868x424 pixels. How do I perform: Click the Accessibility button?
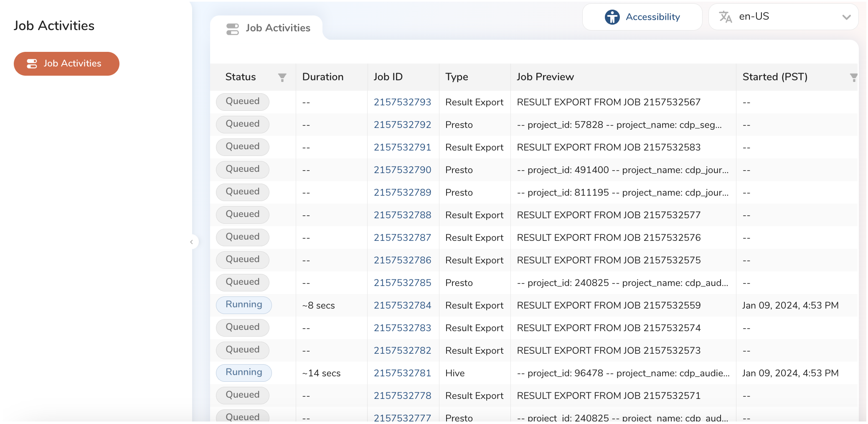(642, 17)
